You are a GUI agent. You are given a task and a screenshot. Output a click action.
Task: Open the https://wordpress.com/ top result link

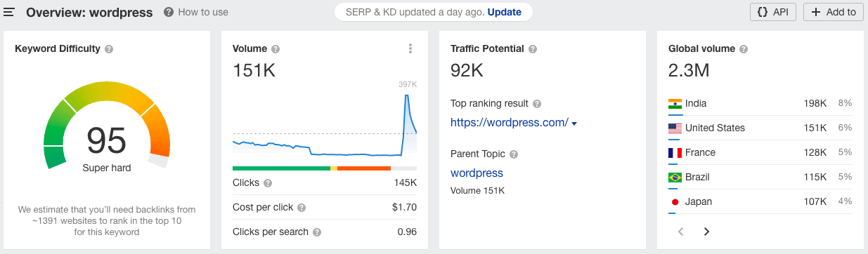510,123
